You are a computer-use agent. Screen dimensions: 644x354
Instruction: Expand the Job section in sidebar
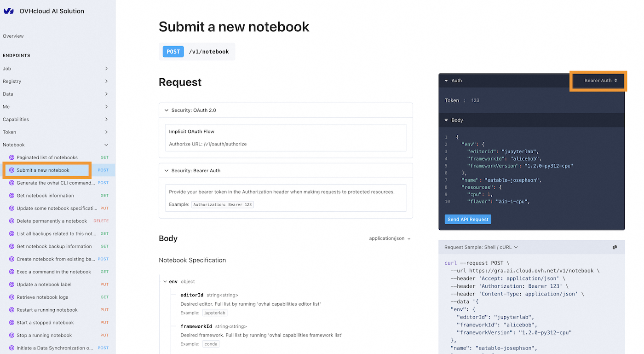[x=106, y=68]
